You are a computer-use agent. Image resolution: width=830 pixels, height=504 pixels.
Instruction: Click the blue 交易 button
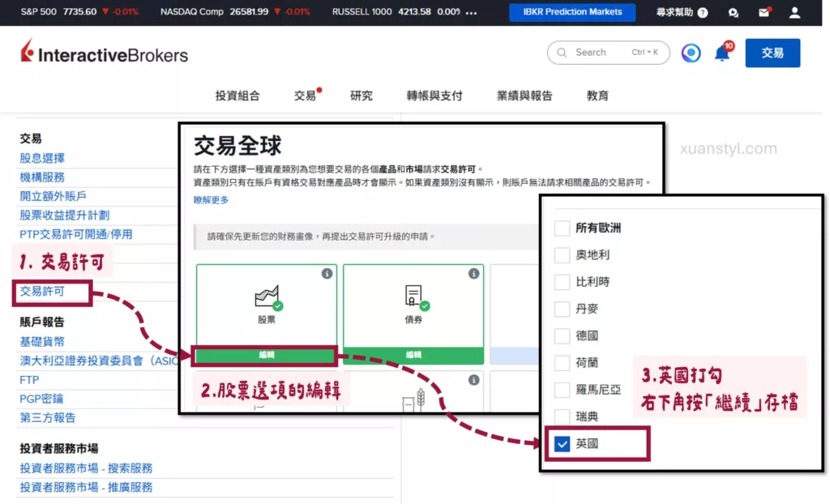pos(772,53)
